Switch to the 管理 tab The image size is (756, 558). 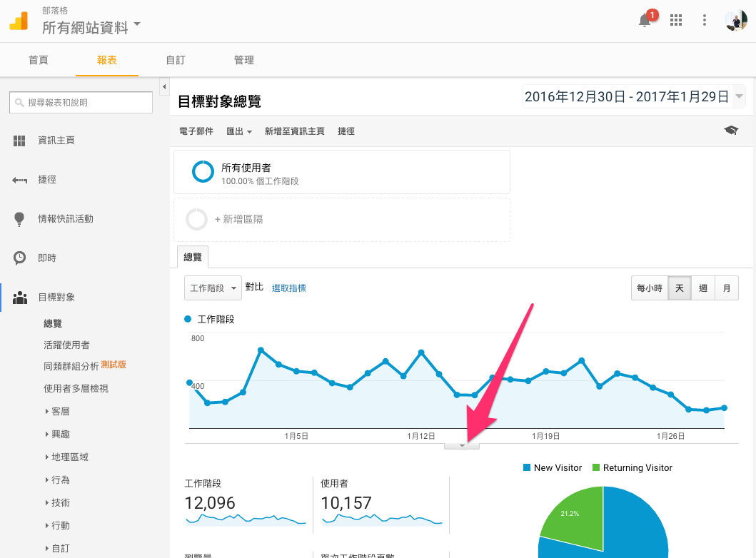click(244, 60)
